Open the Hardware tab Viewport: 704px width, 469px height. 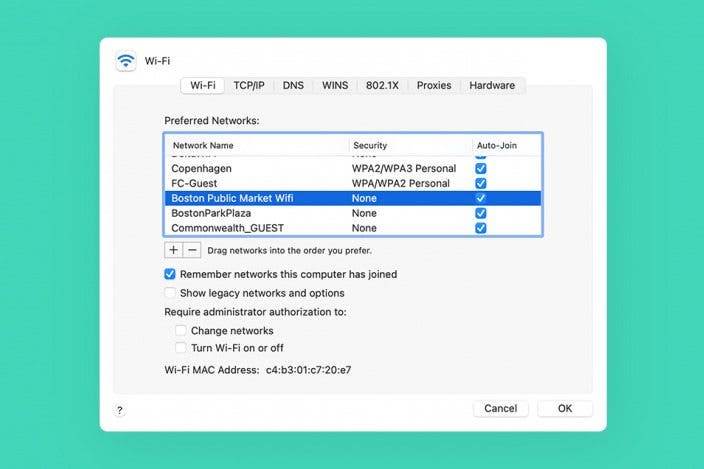tap(492, 86)
